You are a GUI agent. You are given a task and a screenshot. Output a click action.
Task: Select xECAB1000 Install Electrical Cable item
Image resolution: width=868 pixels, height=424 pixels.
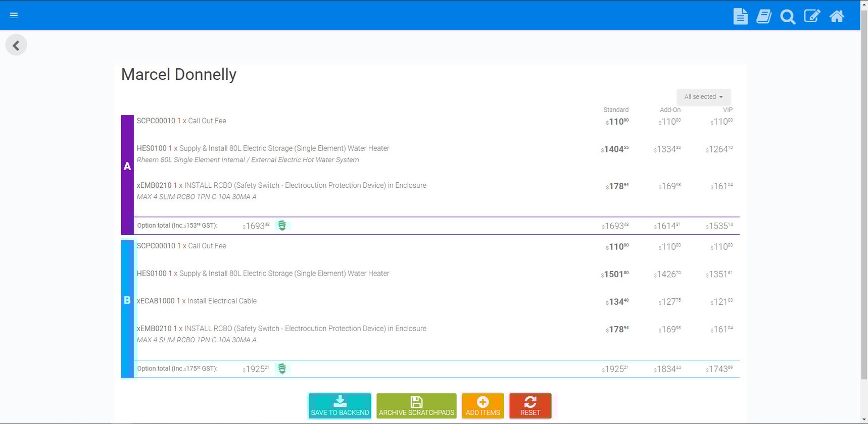[197, 301]
